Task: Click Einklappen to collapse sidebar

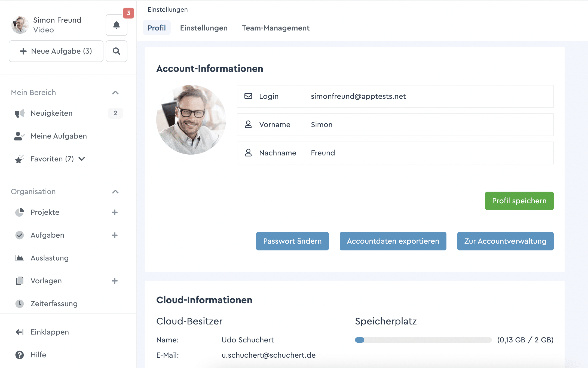Action: tap(50, 332)
